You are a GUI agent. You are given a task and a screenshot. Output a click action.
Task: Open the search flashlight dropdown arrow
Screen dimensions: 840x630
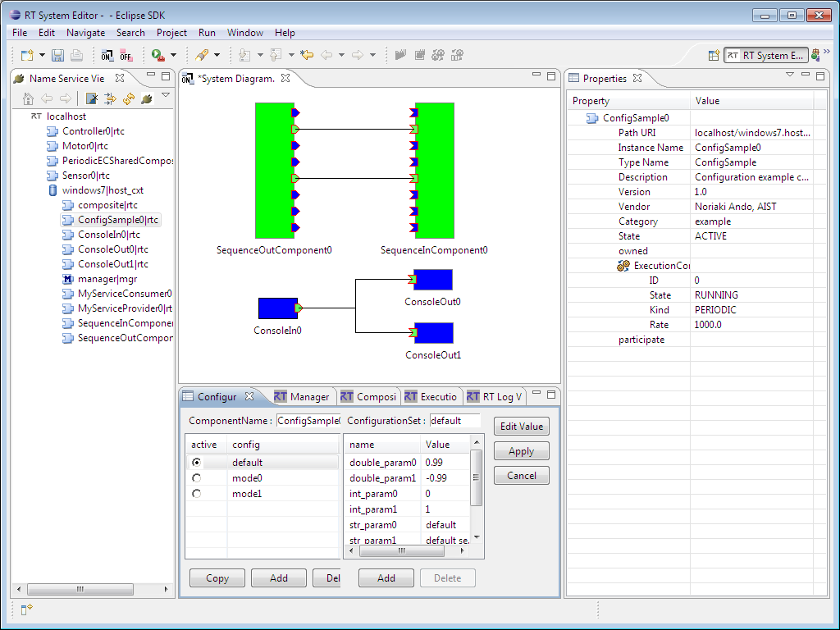click(217, 55)
